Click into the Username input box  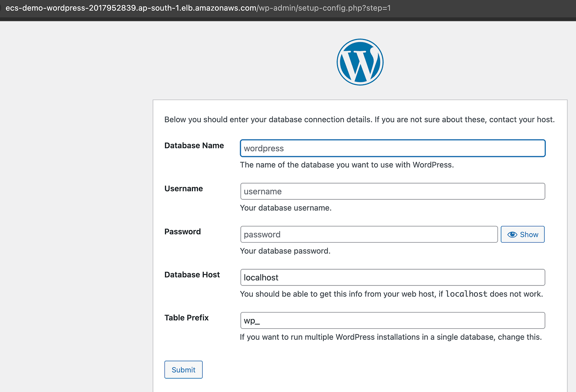point(393,191)
